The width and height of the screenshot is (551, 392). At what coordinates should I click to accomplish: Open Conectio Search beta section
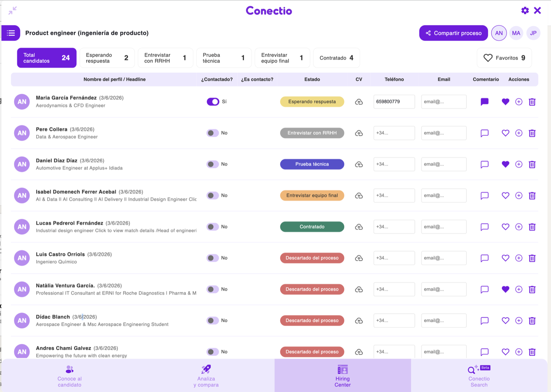(x=479, y=376)
